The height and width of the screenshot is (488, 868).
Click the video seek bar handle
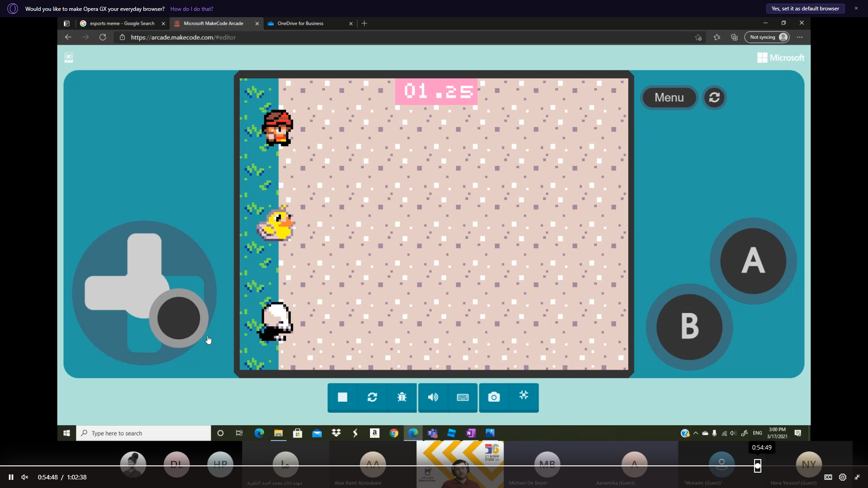tap(758, 465)
